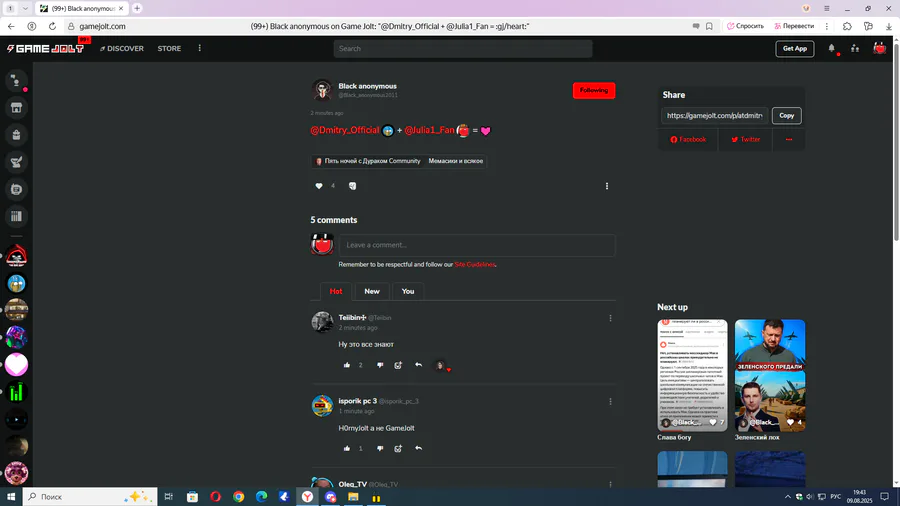Click Leave a comment field

477,245
